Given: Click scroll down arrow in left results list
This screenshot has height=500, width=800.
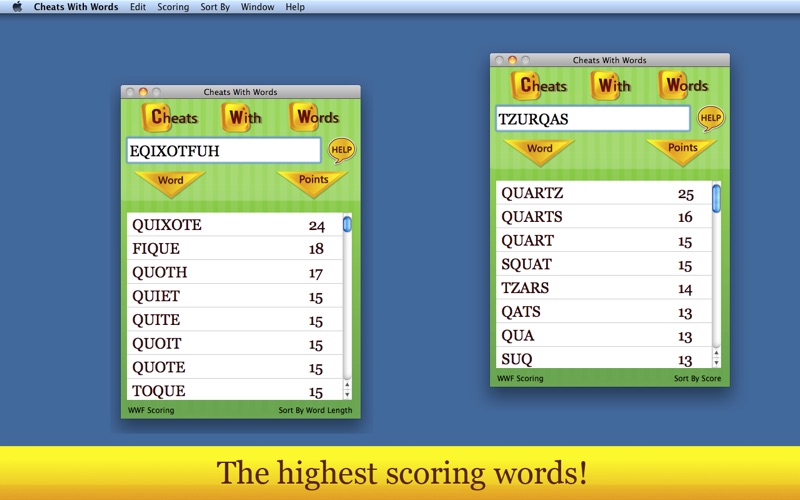Looking at the screenshot, I should click(x=347, y=395).
